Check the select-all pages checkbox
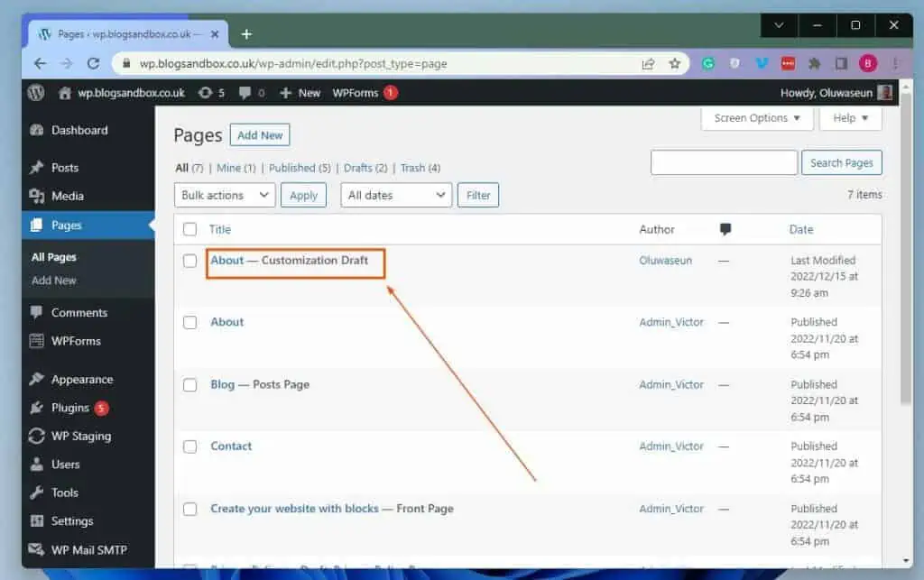924x580 pixels. click(x=190, y=229)
